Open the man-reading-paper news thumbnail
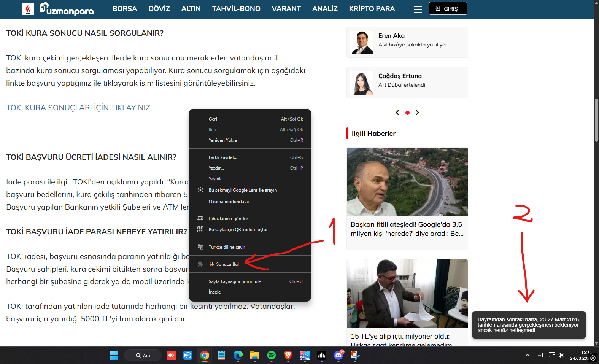599x364 pixels. pyautogui.click(x=407, y=294)
